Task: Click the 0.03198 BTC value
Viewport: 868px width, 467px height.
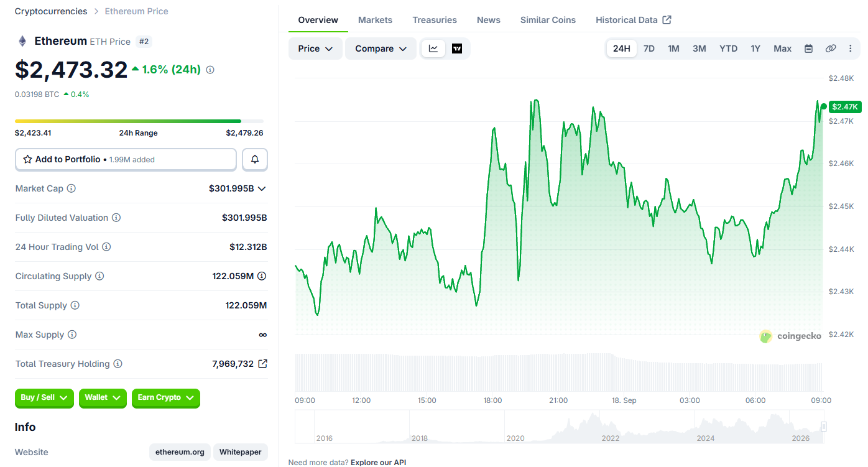Action: [37, 95]
